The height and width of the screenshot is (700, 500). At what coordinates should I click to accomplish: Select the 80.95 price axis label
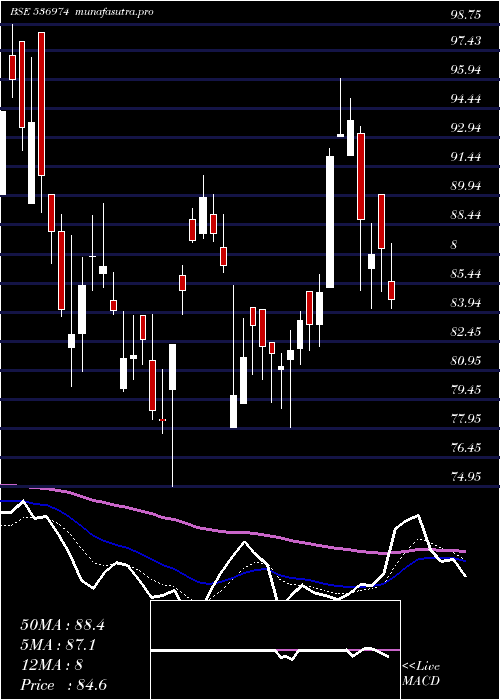pyautogui.click(x=466, y=361)
